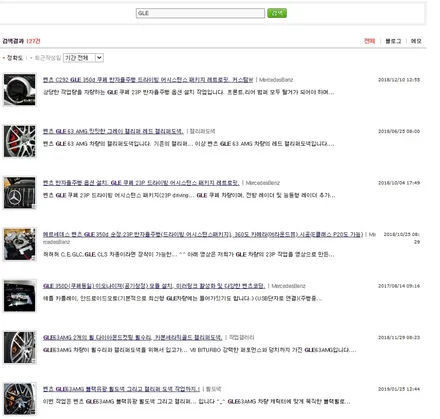This screenshot has width=440, height=419.
Task: Click snippet mentioning C, E, GLC, GLE, CLS
Action: pyautogui.click(x=188, y=254)
